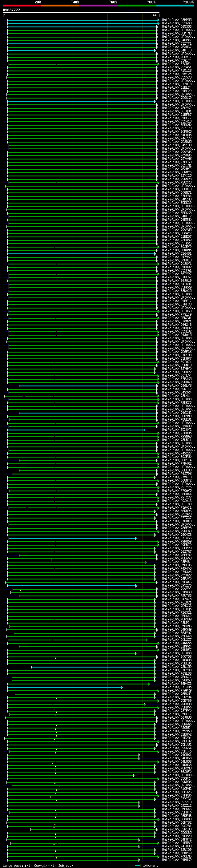Click hit label UniRef100_Q75C13

tap(177, 477)
